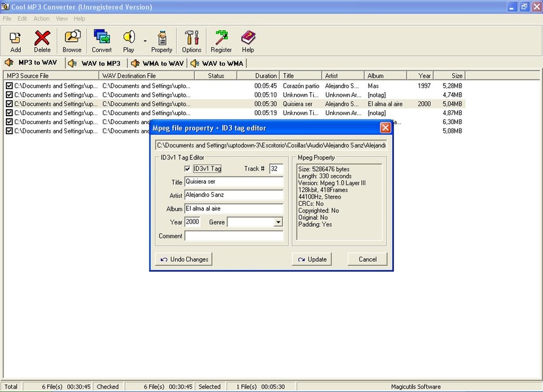Toggle the ID3v1 Tag checkbox
Viewport: 543px width, 392px height.
(x=188, y=169)
